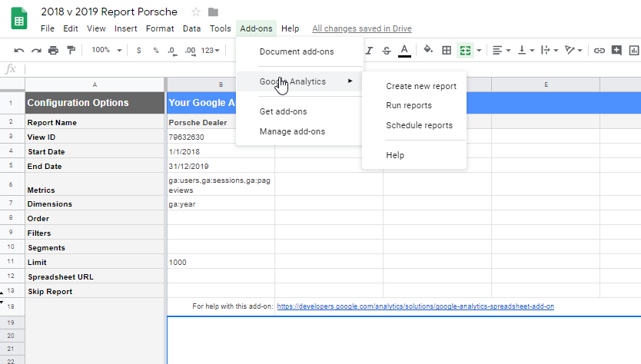
Task: Click the formula bar input
Action: (333, 69)
